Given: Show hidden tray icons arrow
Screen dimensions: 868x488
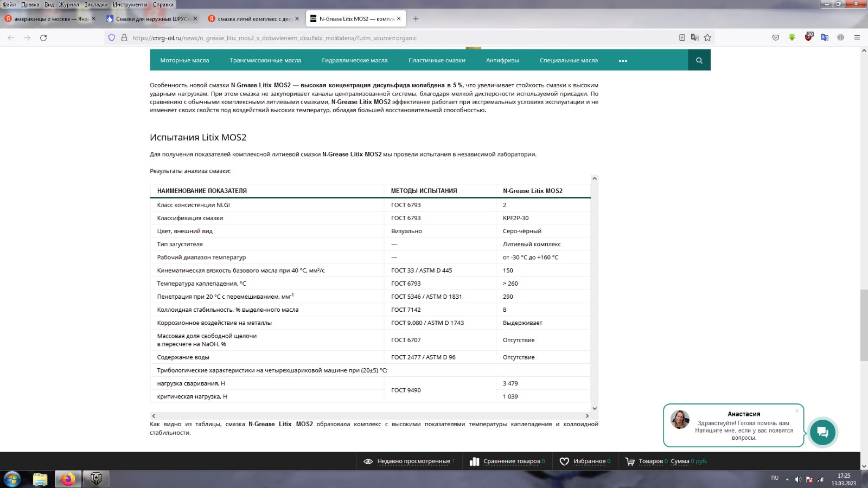Looking at the screenshot, I should click(787, 479).
